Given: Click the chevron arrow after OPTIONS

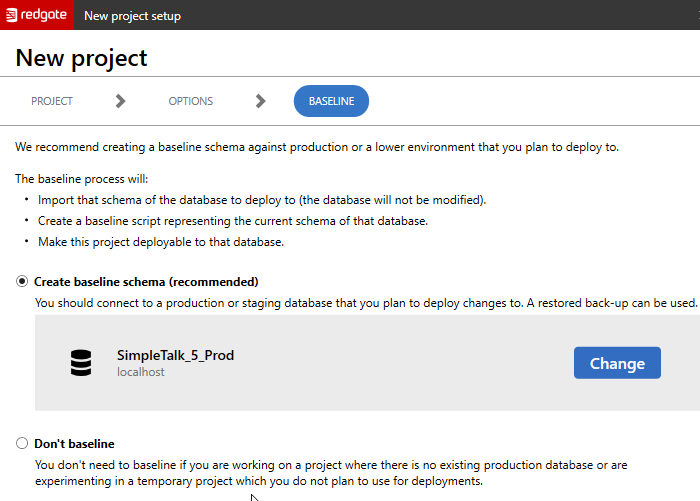Looking at the screenshot, I should point(261,101).
